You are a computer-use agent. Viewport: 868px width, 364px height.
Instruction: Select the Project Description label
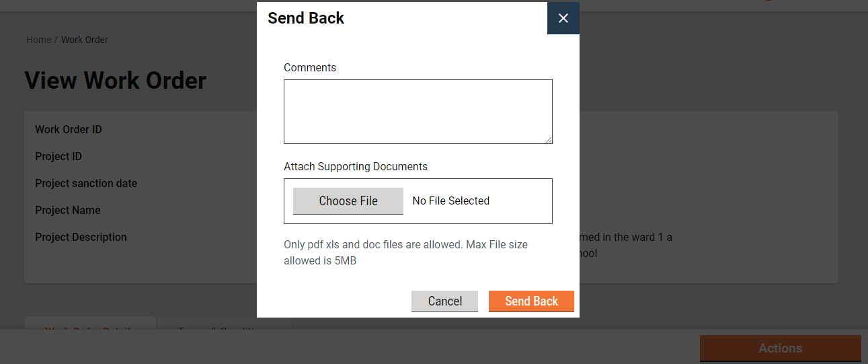[x=81, y=238]
